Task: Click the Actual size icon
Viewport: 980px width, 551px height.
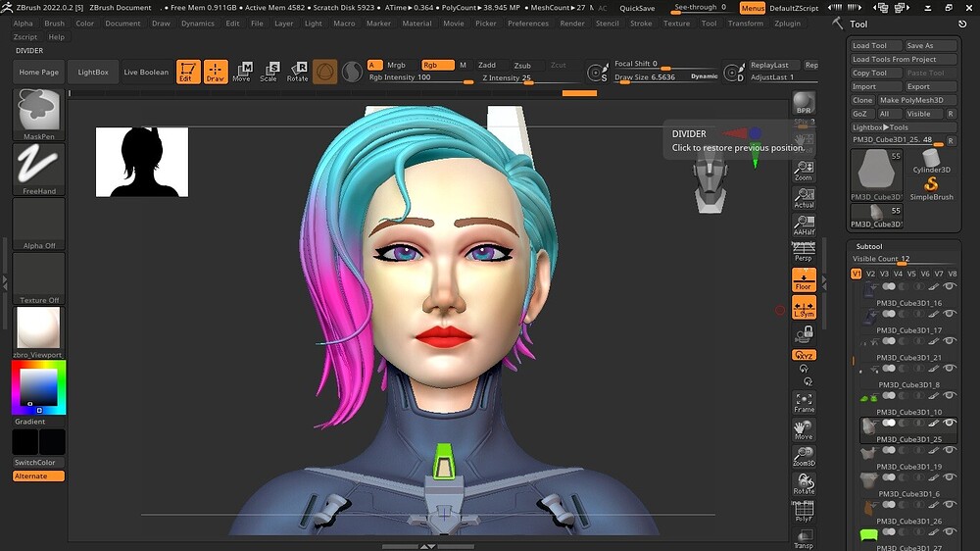Action: [x=804, y=198]
